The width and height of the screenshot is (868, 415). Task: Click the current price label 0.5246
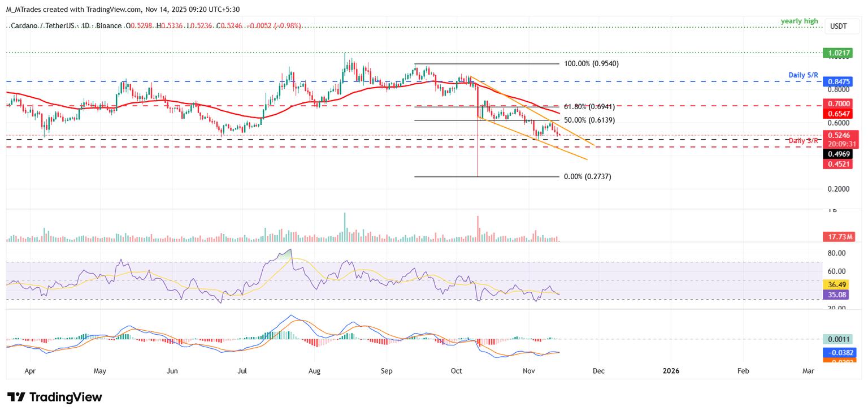click(840, 136)
